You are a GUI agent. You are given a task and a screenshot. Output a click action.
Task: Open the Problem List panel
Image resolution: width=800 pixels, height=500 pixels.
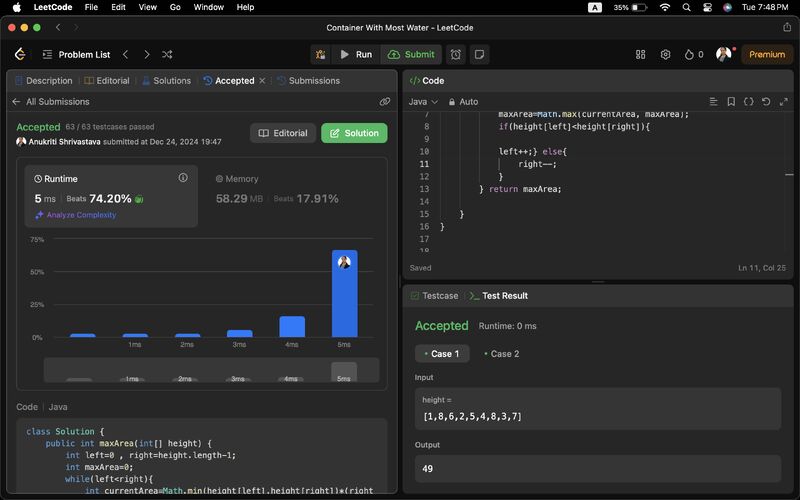tap(77, 55)
